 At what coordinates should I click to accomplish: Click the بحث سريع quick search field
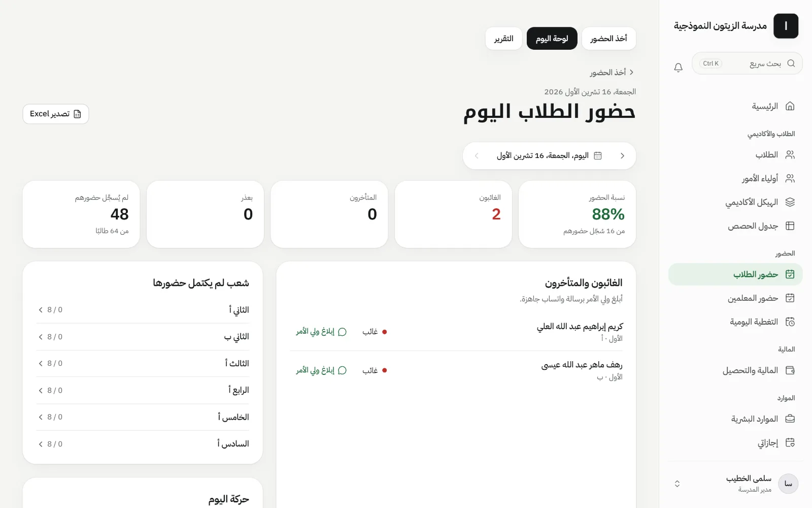coord(747,63)
